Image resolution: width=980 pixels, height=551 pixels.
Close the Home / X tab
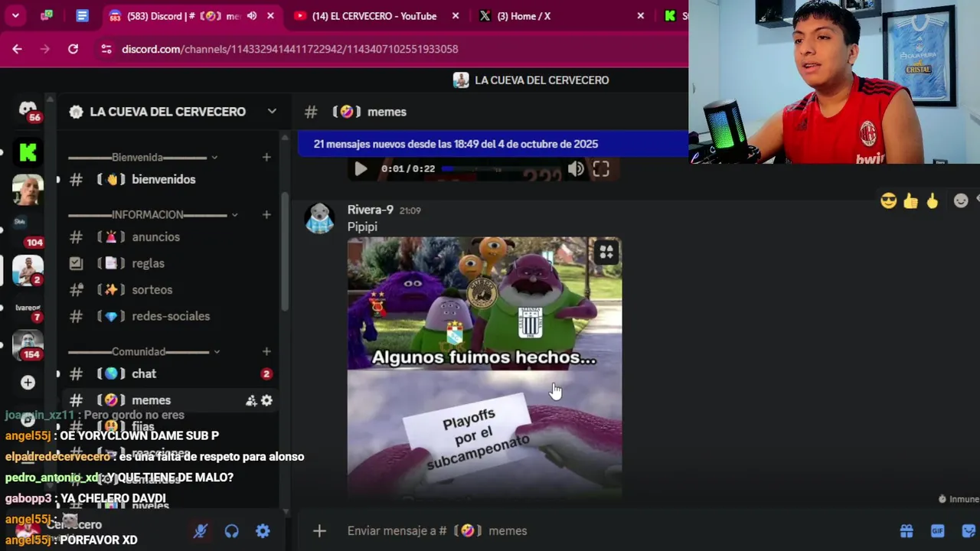pos(640,15)
